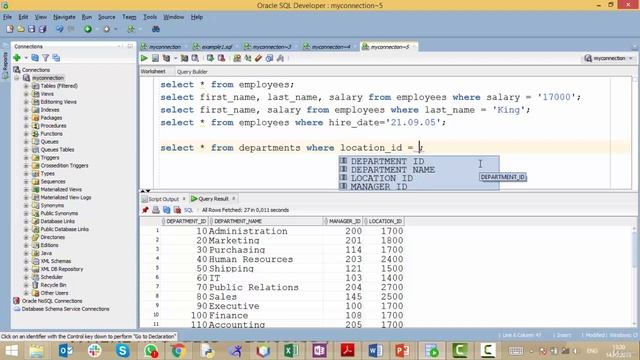Expand the Indexes node
Image resolution: width=640 pixels, height=360 pixels.
click(x=26, y=110)
